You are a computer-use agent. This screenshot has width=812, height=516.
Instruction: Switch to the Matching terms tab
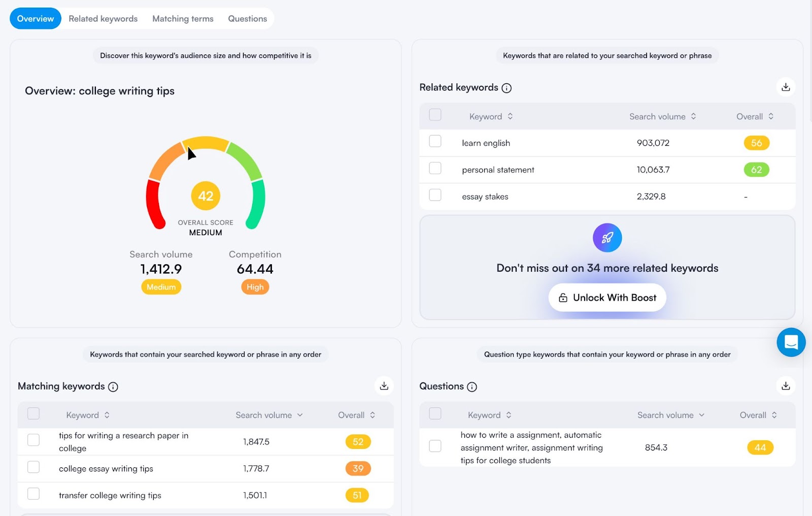182,18
